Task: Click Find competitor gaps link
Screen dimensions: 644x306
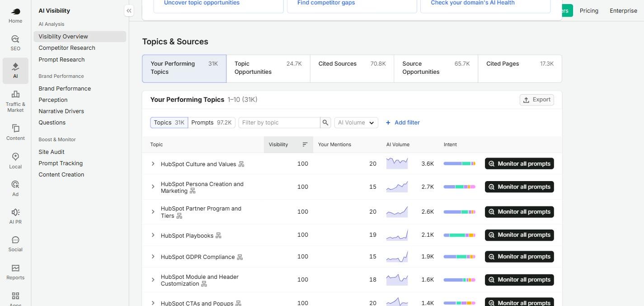Action: point(326,3)
